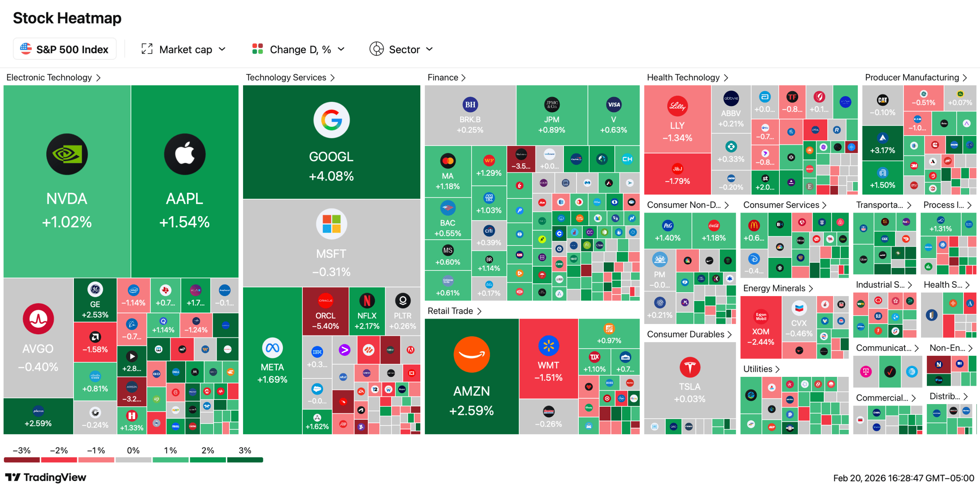Open the Sector grouping dropdown
980x491 pixels.
pyautogui.click(x=401, y=49)
